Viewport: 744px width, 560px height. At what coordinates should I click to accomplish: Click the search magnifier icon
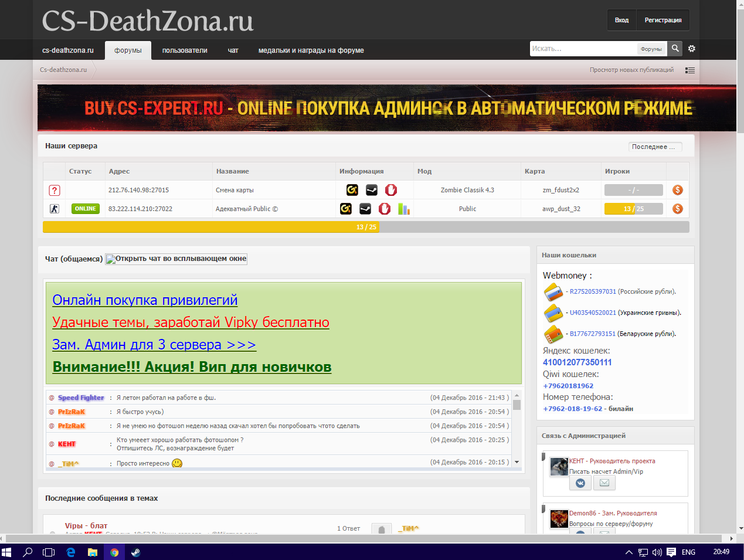pos(675,49)
